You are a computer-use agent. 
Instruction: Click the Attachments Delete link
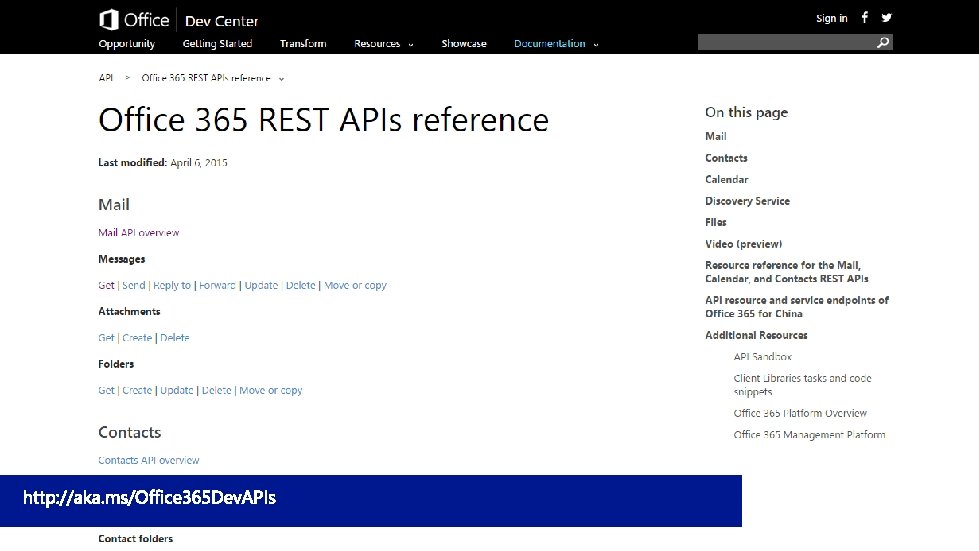(174, 338)
